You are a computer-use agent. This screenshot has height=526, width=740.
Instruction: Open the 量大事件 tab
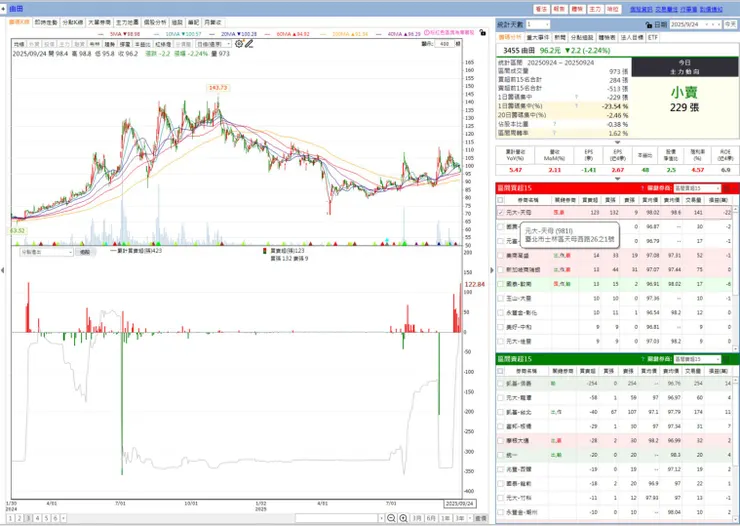[x=538, y=37]
